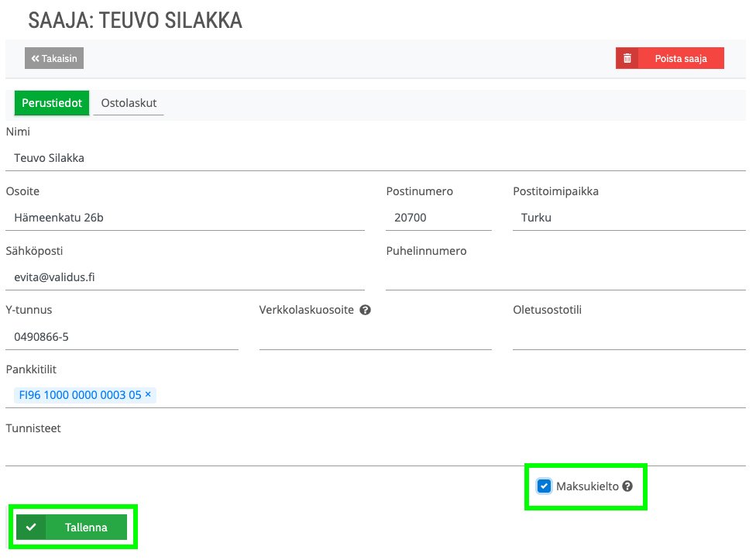Click the Nimi field containing Teuvo Silakka
This screenshot has width=756, height=560.
point(376,158)
